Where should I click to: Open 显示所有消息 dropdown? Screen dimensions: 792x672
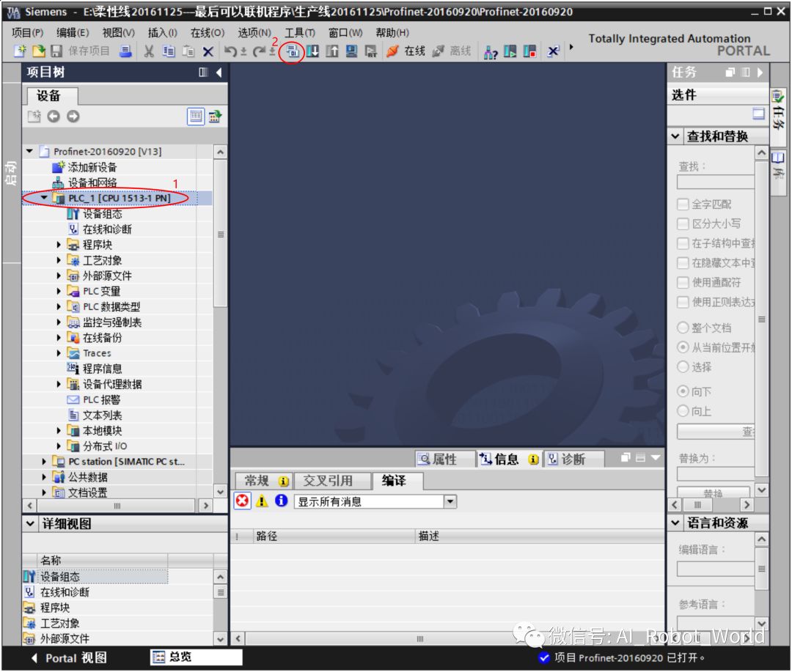pos(450,502)
